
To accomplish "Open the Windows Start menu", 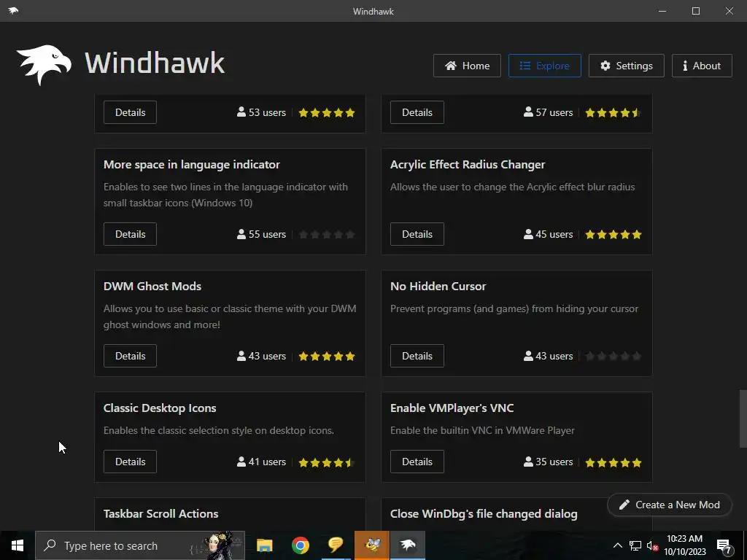I will tap(18, 545).
